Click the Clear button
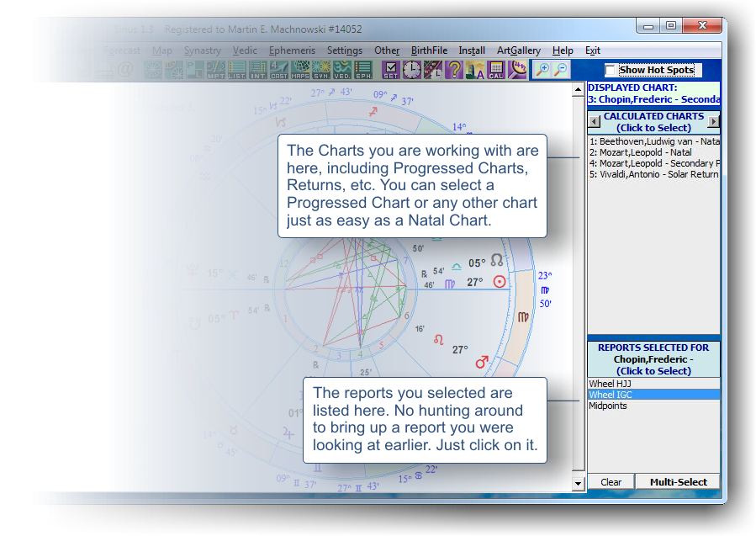Image resolution: width=756 pixels, height=536 pixels. click(611, 482)
